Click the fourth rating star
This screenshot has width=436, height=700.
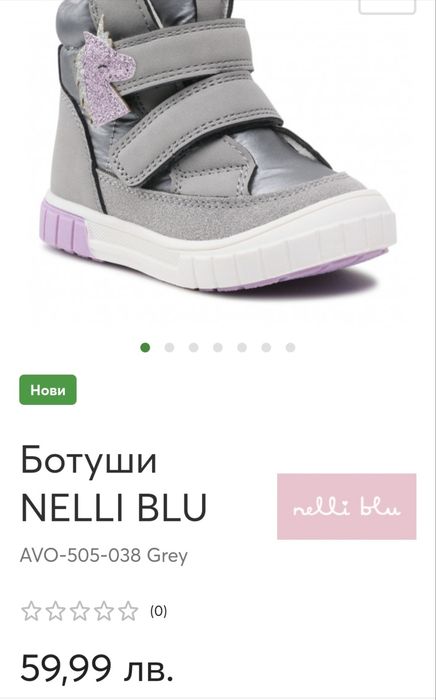click(104, 611)
